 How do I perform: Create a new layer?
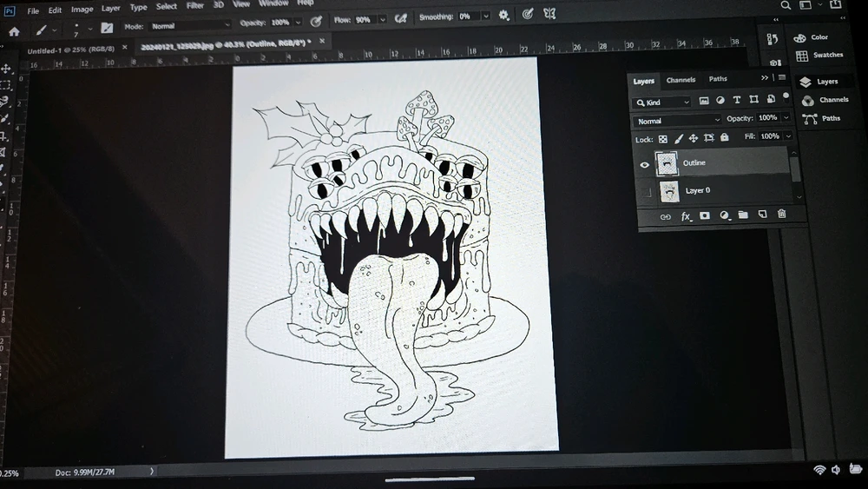tap(763, 214)
